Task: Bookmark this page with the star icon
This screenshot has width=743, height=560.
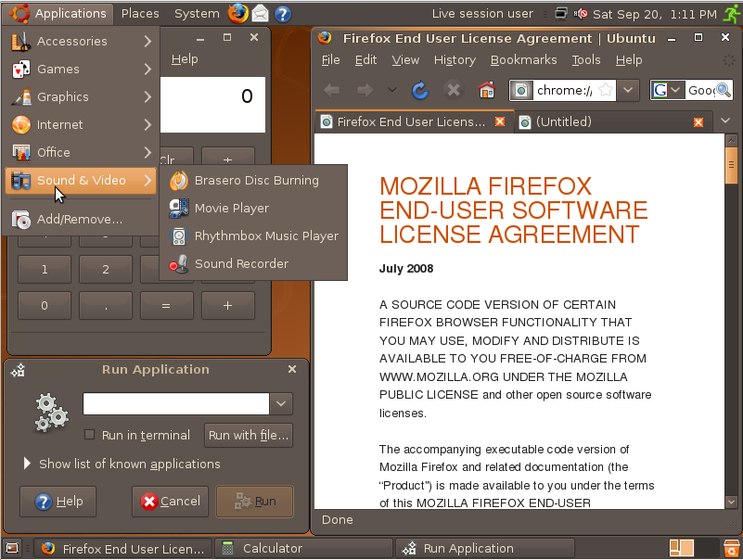Action: pos(605,90)
